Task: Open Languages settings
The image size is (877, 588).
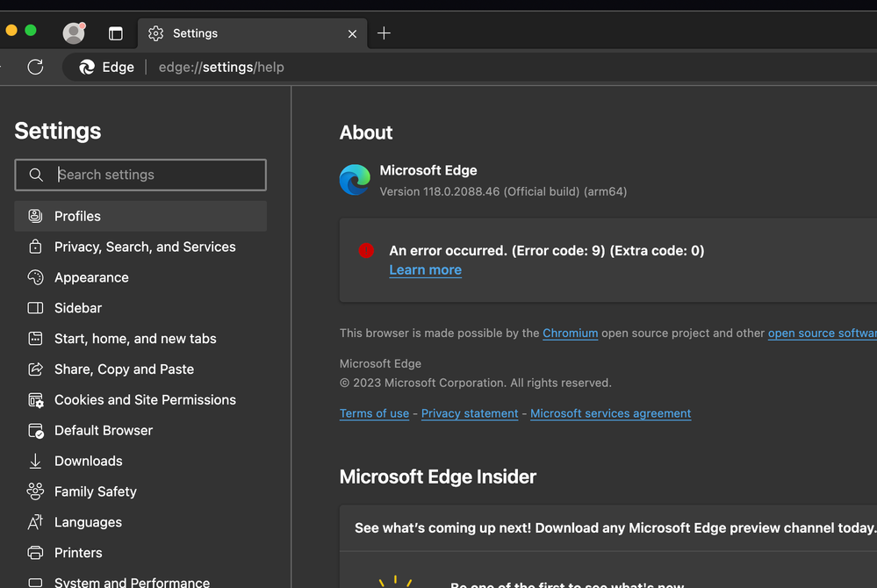Action: click(x=140, y=522)
